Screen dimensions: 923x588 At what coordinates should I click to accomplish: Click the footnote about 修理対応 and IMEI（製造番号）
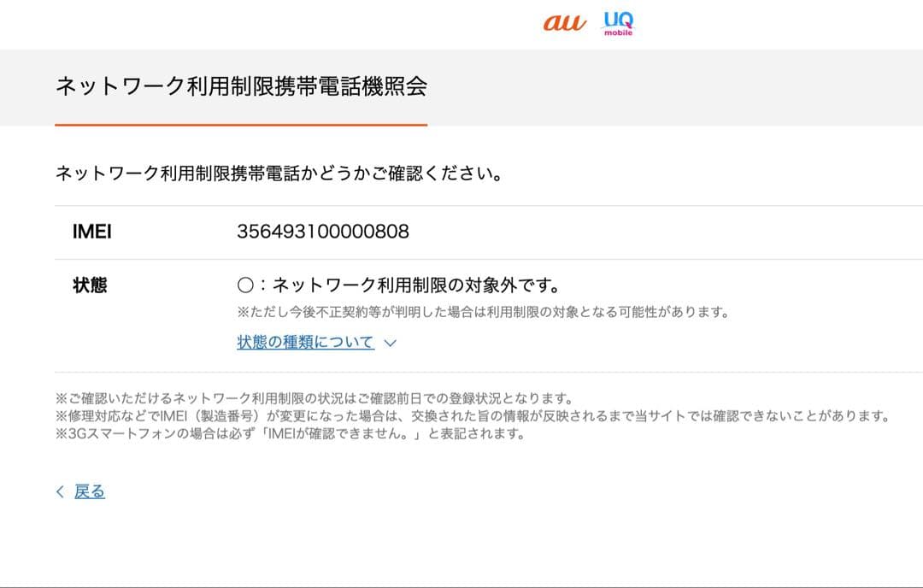[473, 416]
